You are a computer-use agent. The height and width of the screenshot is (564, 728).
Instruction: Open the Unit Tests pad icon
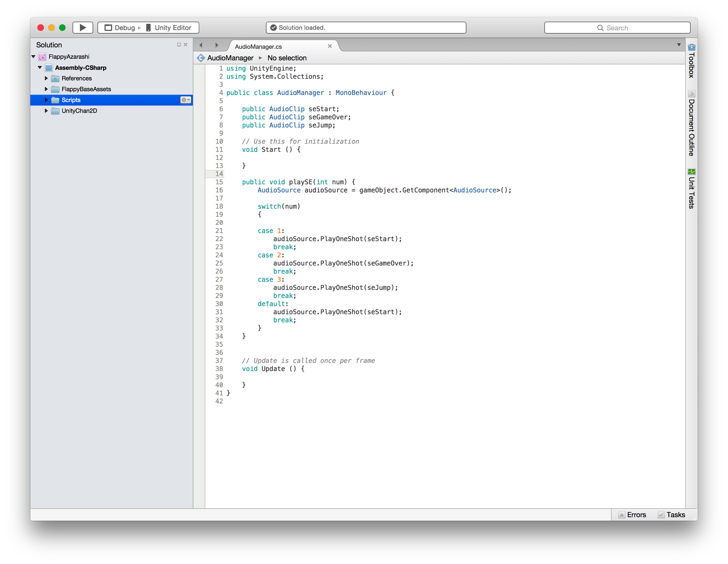click(691, 172)
